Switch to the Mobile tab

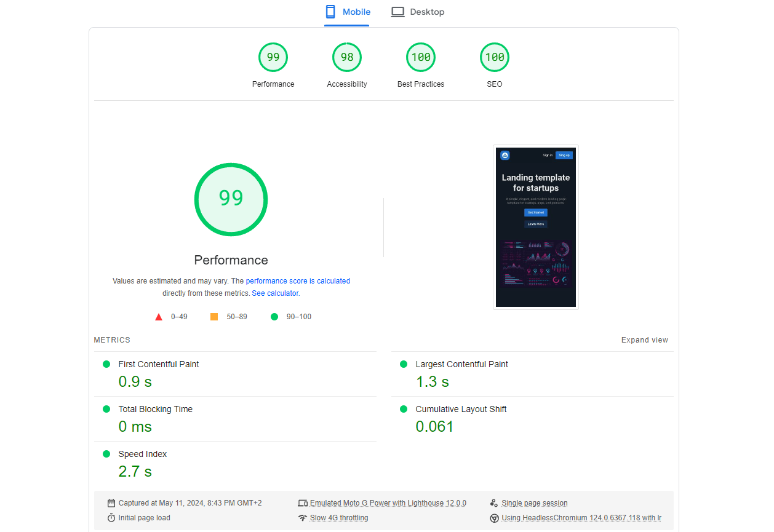pos(347,12)
